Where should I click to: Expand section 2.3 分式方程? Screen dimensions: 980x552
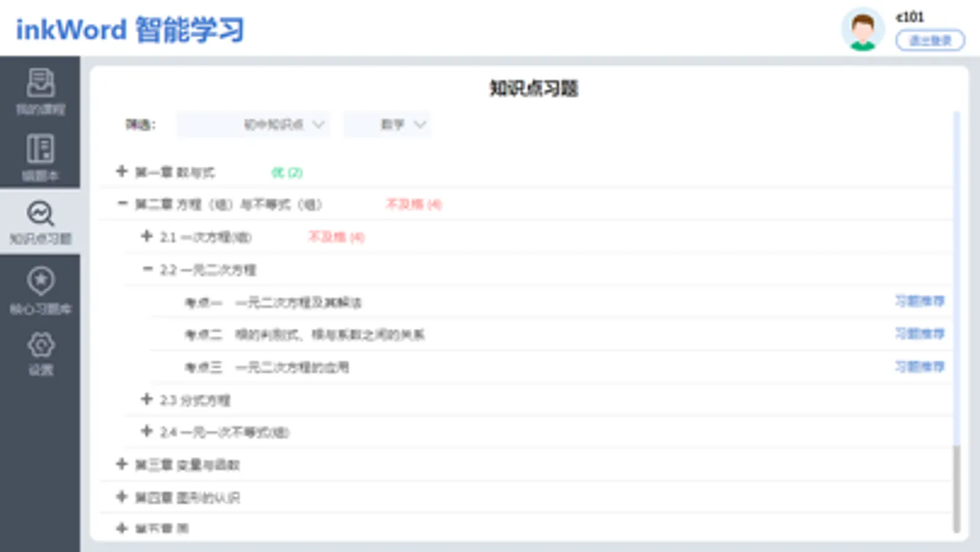(146, 399)
